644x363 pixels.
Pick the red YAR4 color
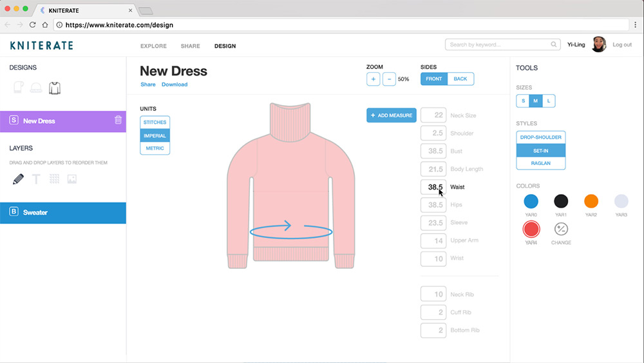click(x=531, y=229)
